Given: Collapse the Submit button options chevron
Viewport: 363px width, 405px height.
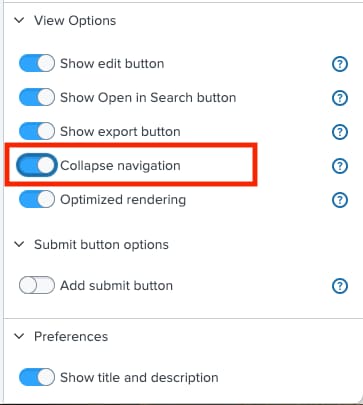Looking at the screenshot, I should click(19, 244).
